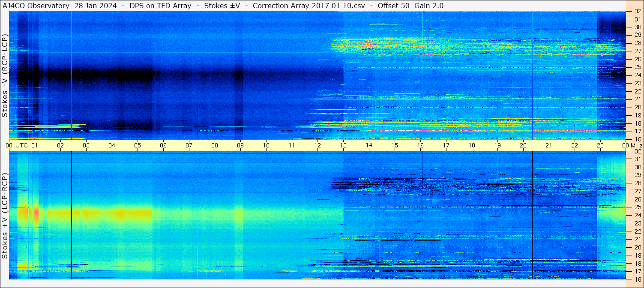This screenshot has height=288, width=644.
Task: Click the 32 MHz label on upper scale
Action: (637, 12)
